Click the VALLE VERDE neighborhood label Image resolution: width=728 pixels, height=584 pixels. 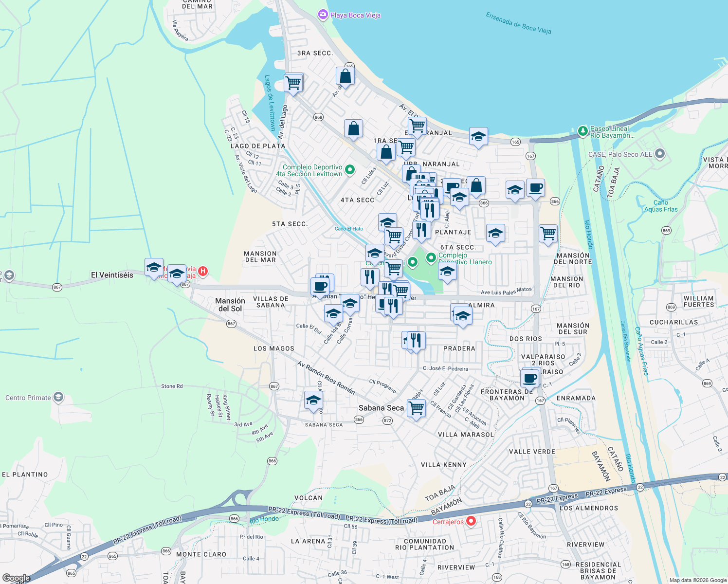(x=532, y=452)
